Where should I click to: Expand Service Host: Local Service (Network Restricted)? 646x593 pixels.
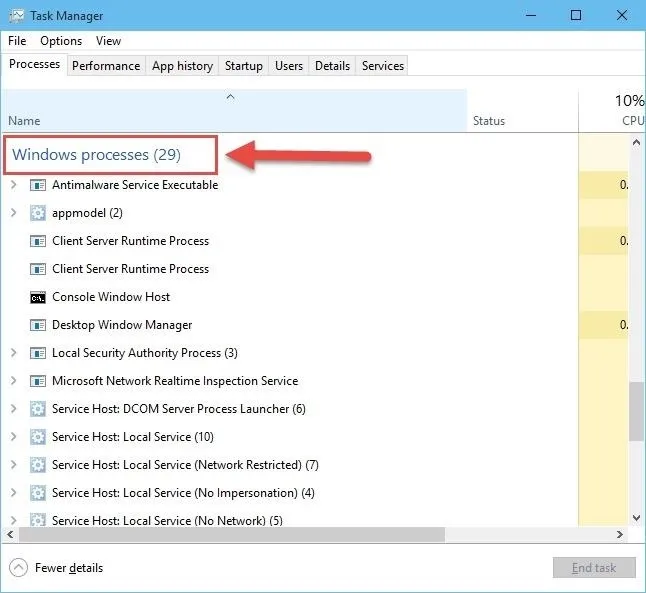(x=13, y=465)
